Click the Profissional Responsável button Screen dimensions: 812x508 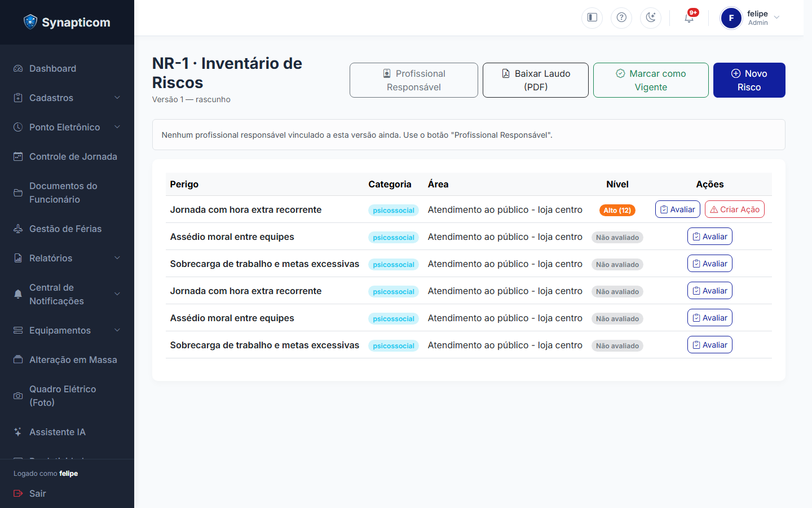[x=414, y=80]
